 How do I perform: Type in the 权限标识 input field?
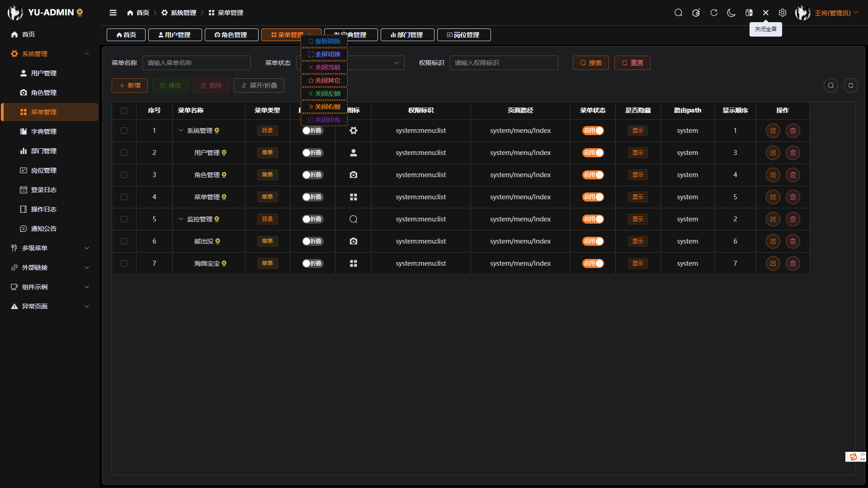click(504, 63)
